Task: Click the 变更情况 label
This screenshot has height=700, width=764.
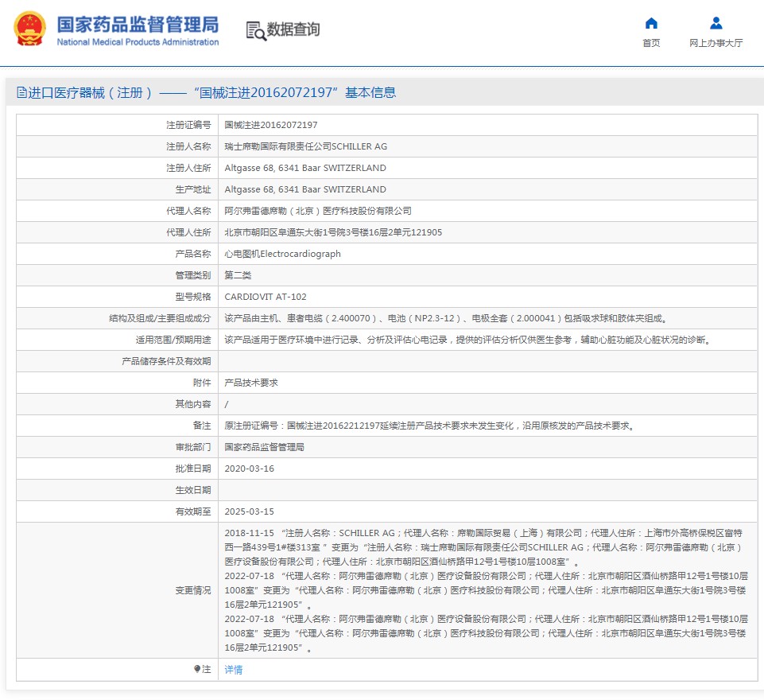Action: click(x=193, y=590)
